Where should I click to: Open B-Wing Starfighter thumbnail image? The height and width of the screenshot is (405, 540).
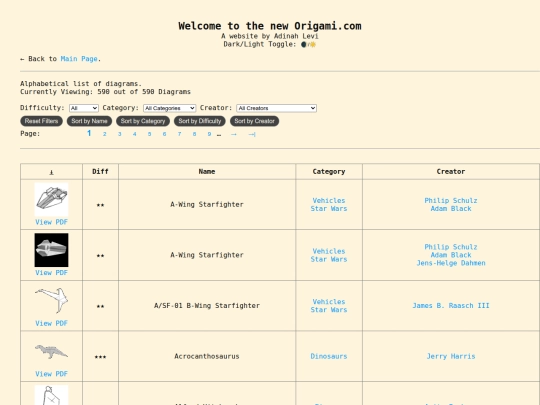point(51,301)
